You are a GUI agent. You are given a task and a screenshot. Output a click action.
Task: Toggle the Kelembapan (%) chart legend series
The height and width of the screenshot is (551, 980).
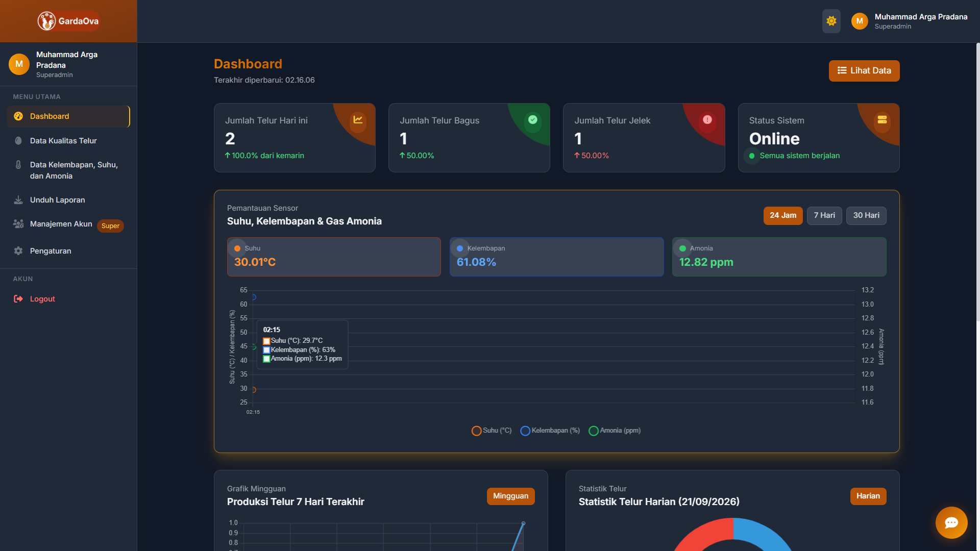click(x=550, y=431)
